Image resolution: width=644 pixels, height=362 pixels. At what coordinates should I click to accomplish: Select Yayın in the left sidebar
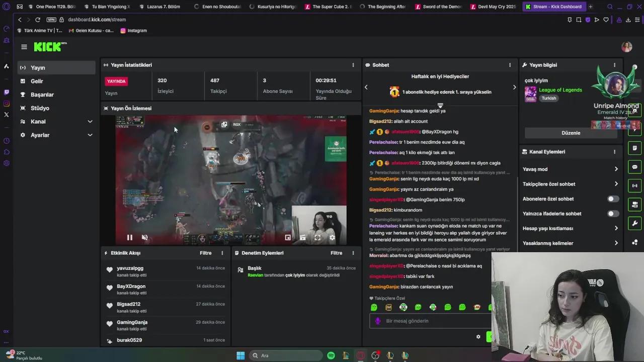(x=56, y=67)
